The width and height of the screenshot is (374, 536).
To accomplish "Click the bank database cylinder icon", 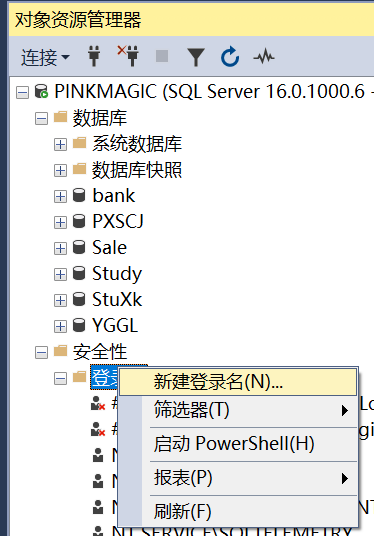I will (79, 195).
